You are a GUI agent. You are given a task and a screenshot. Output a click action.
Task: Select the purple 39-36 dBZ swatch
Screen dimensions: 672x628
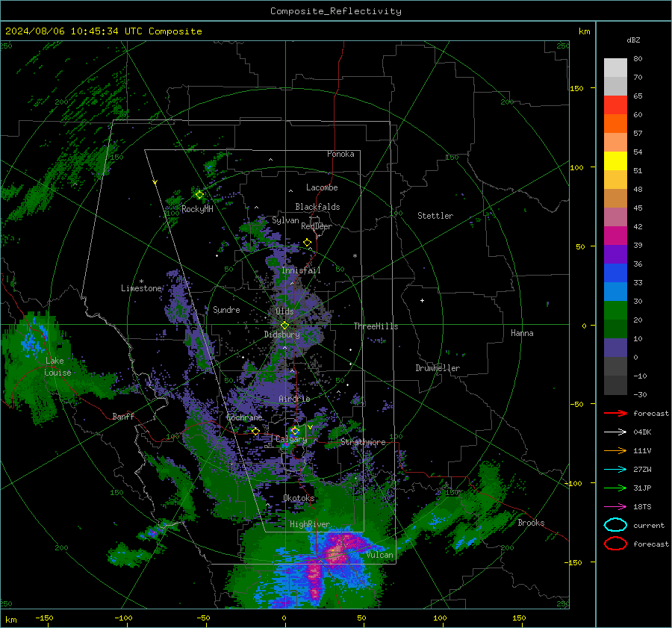coord(615,254)
